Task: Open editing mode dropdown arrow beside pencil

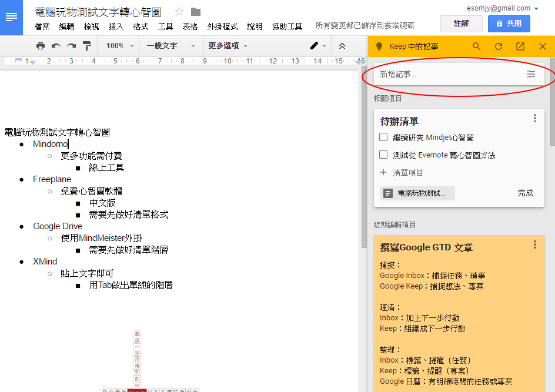Action: coord(324,46)
